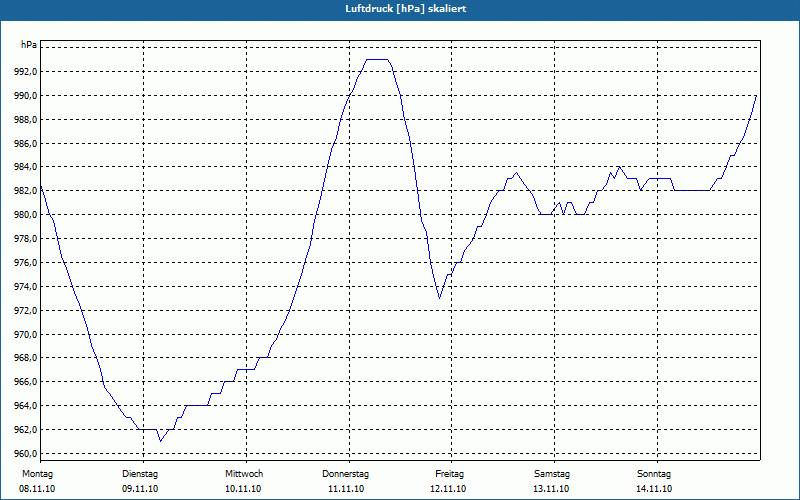The image size is (800, 500).
Task: Click the date 11.11.10
Action: coord(346,489)
